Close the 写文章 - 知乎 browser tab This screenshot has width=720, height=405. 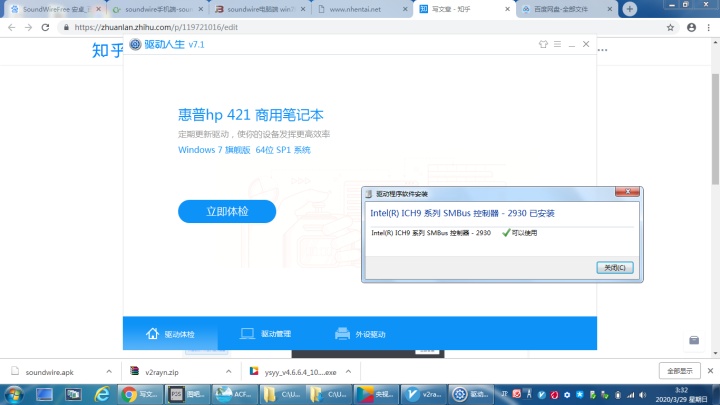507,9
